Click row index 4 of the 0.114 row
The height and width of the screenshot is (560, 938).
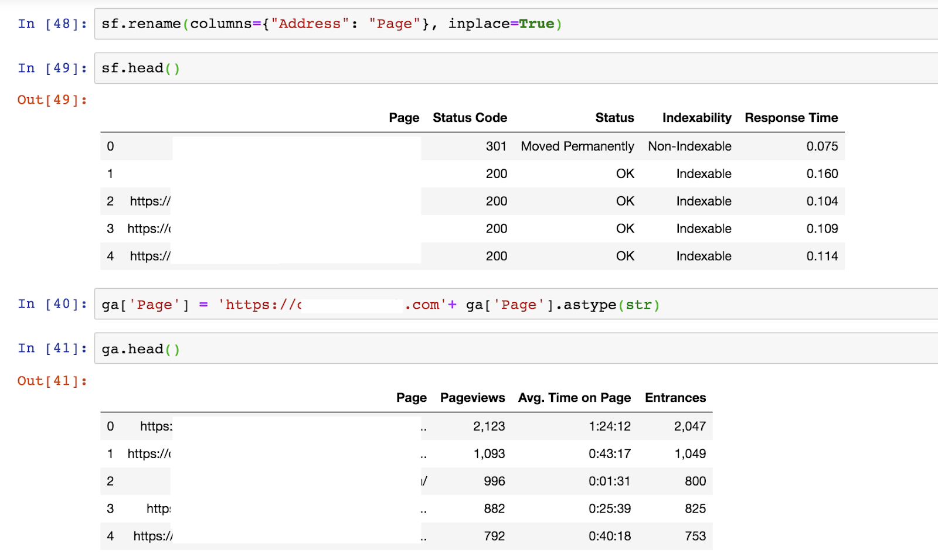pos(110,257)
